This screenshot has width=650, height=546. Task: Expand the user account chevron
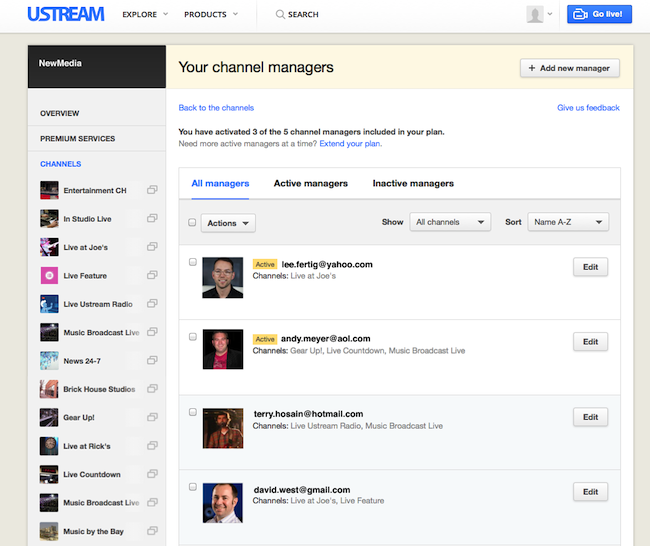point(550,14)
